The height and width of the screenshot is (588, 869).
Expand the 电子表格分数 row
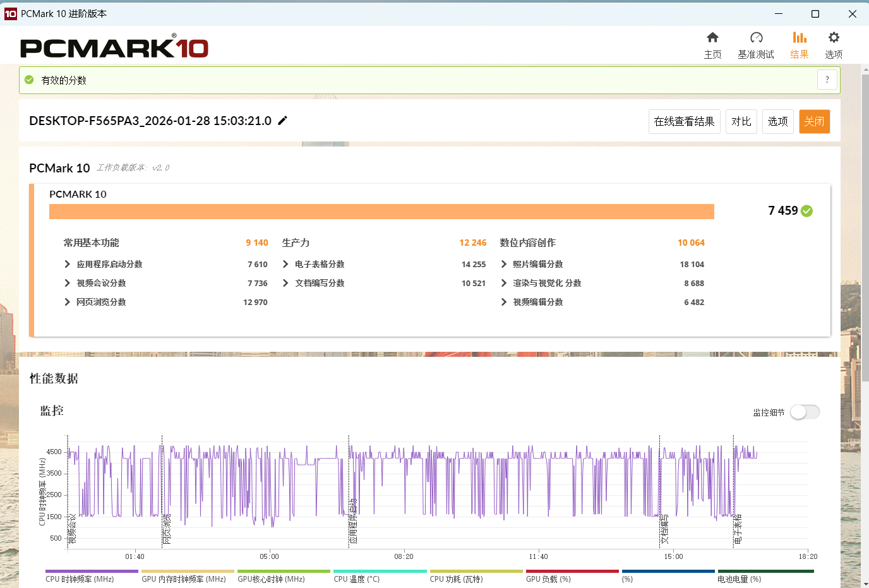click(285, 264)
